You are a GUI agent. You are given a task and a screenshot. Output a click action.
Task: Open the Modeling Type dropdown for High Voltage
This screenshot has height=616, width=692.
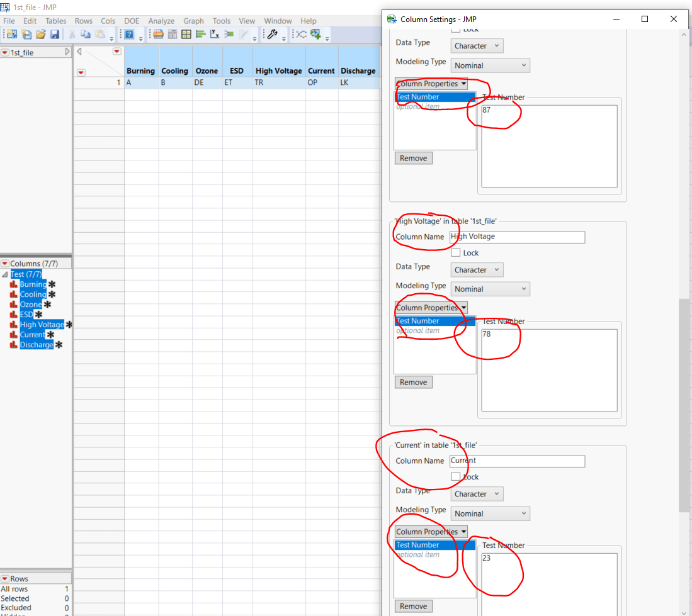pos(490,289)
